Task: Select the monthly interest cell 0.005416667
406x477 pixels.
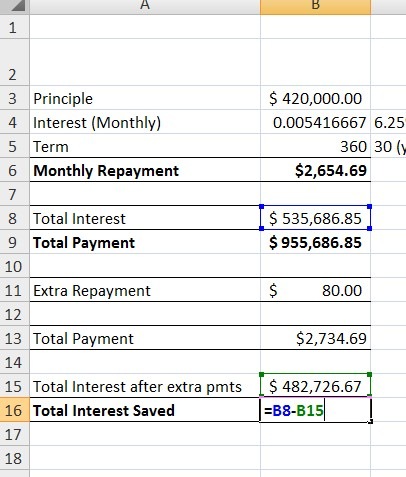Action: 315,122
